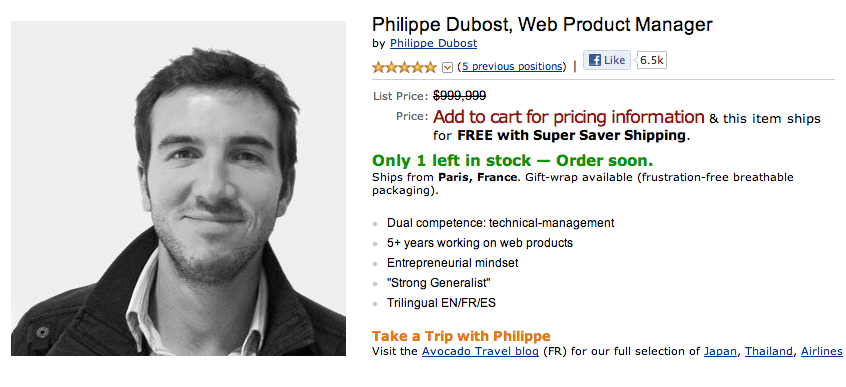Click the FREE with Super Saver Shipping text
The width and height of the screenshot is (846, 387).
(x=572, y=135)
